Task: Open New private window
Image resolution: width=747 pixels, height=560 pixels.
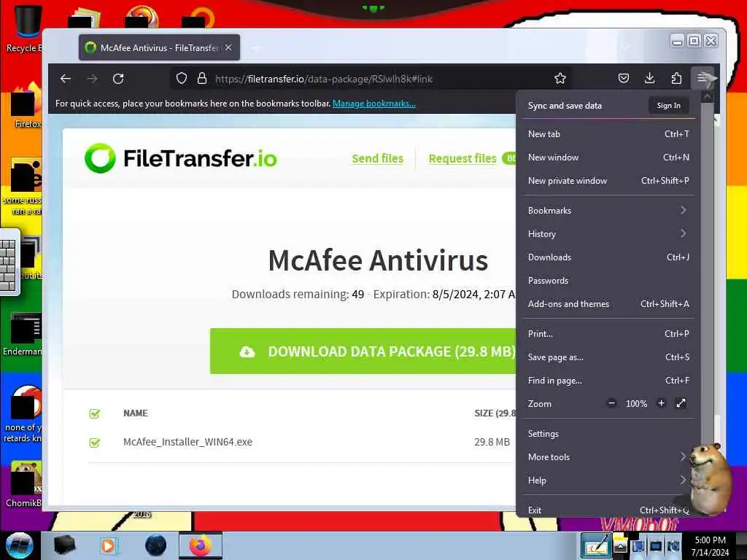Action: [608, 181]
